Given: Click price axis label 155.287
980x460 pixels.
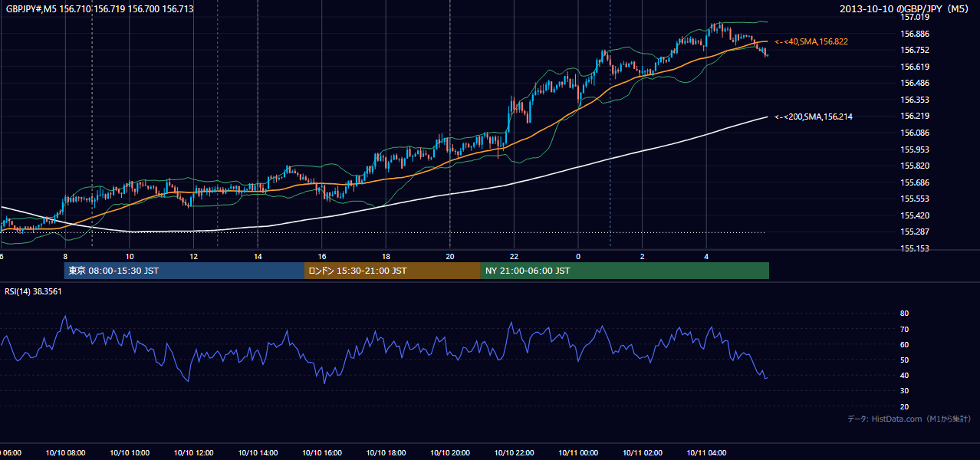Looking at the screenshot, I should click(x=915, y=232).
